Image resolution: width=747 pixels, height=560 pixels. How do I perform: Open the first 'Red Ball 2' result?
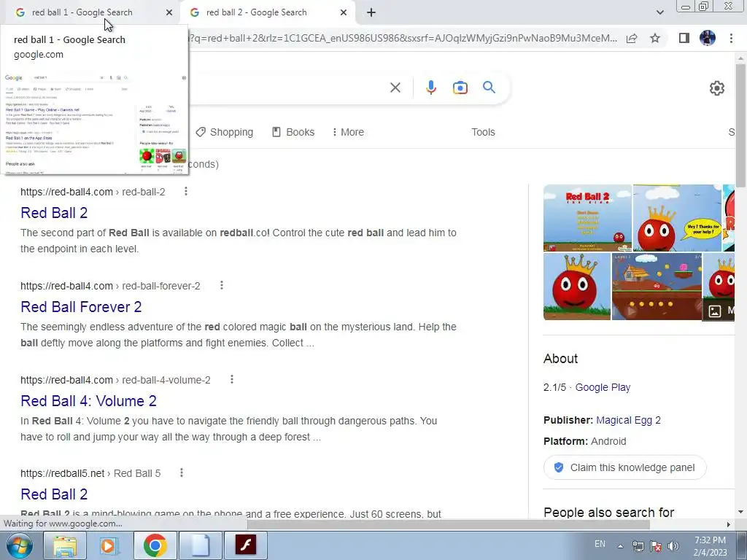click(x=54, y=213)
